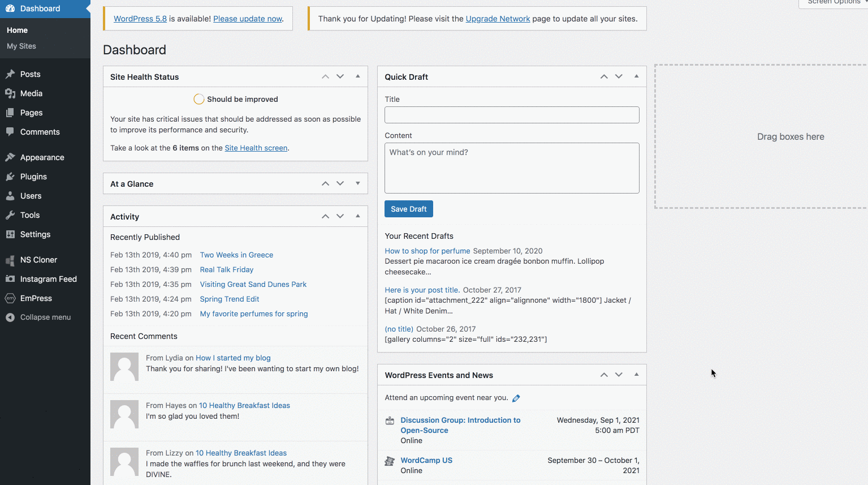The image size is (868, 485).
Task: Open Home in the sidebar submenu
Action: 17,30
